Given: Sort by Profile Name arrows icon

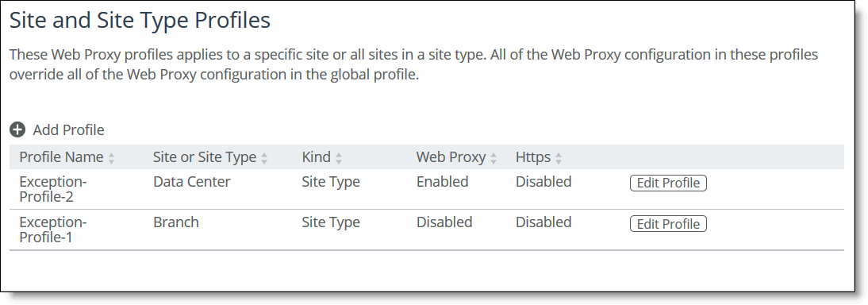Looking at the screenshot, I should pos(111,158).
